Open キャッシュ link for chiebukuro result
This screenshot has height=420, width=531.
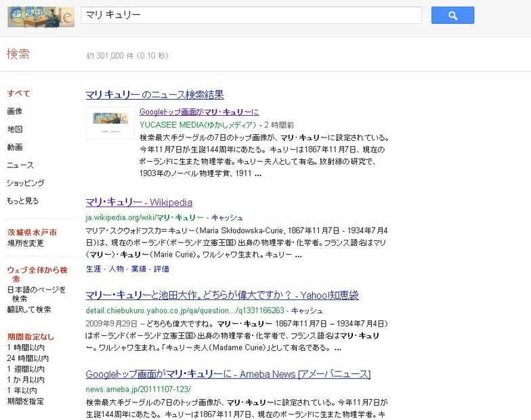click(307, 310)
